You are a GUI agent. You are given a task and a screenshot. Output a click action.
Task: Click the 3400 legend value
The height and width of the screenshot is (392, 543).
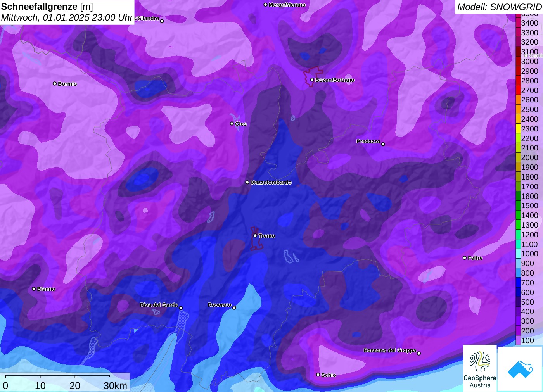tap(529, 23)
